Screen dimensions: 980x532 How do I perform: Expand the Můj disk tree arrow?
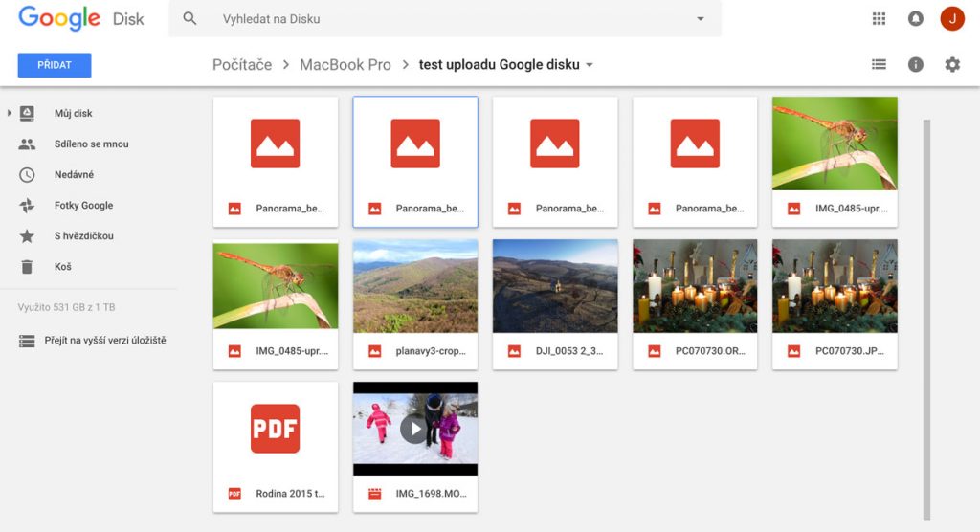(x=10, y=113)
